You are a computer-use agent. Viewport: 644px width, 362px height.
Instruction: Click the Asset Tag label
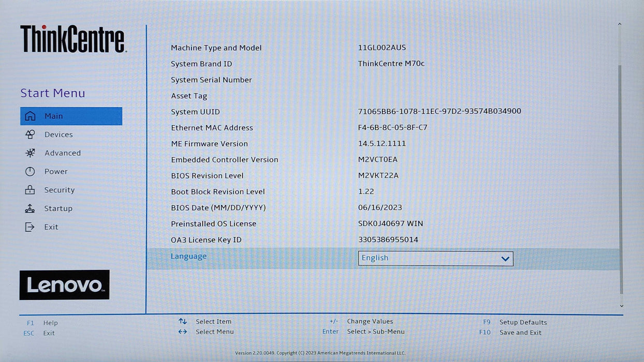click(189, 96)
